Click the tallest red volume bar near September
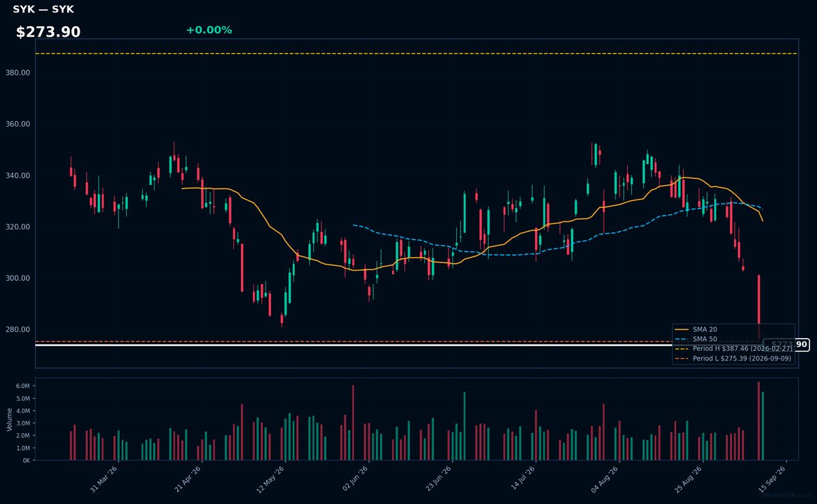This screenshot has height=504, width=817. 758,421
